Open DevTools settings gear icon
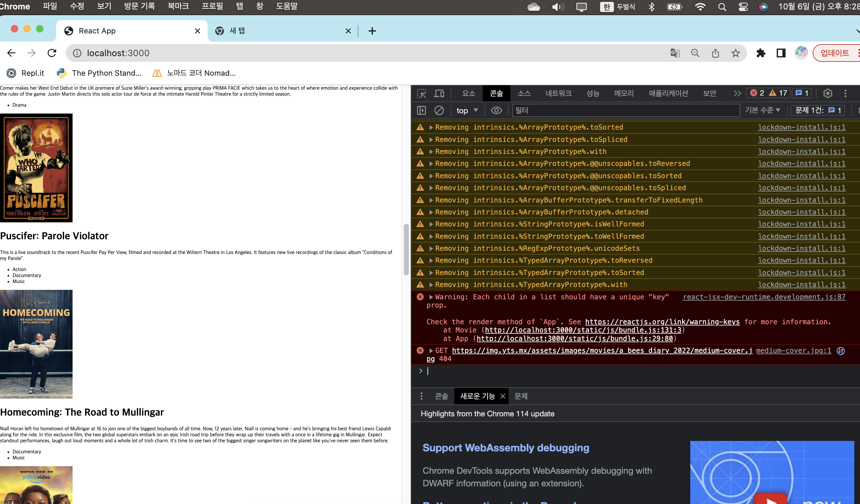Screen dimensions: 860x504 click(828, 93)
